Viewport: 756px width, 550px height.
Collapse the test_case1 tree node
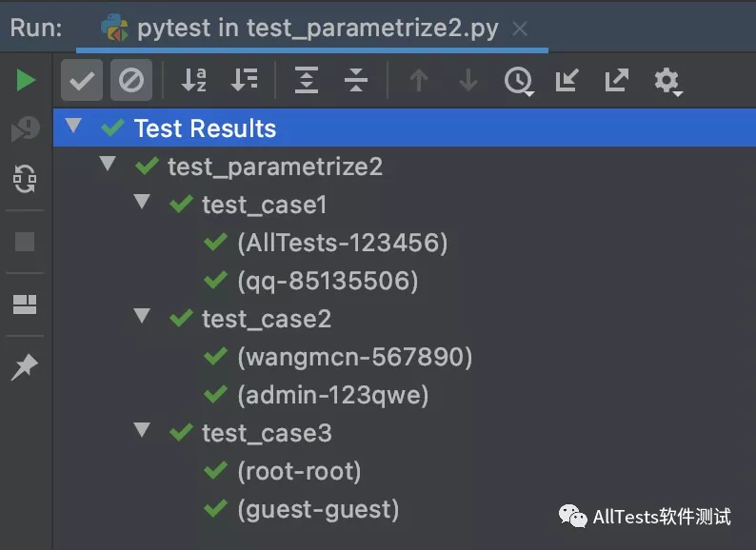pyautogui.click(x=143, y=203)
